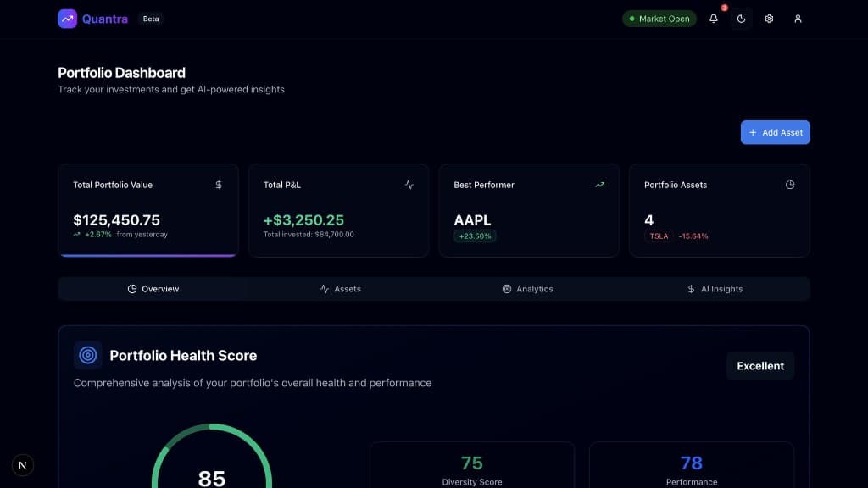868x488 pixels.
Task: Click the -15.64% loss value
Action: [693, 236]
